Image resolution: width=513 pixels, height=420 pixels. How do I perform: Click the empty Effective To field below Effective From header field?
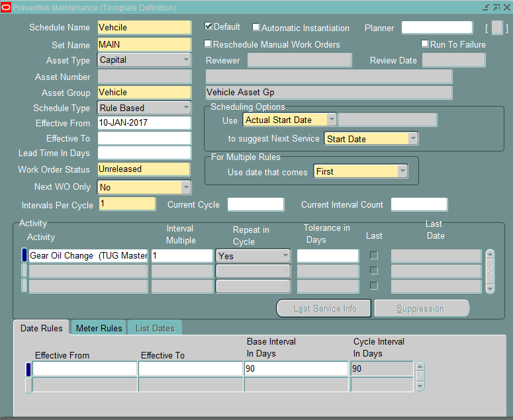click(x=144, y=138)
